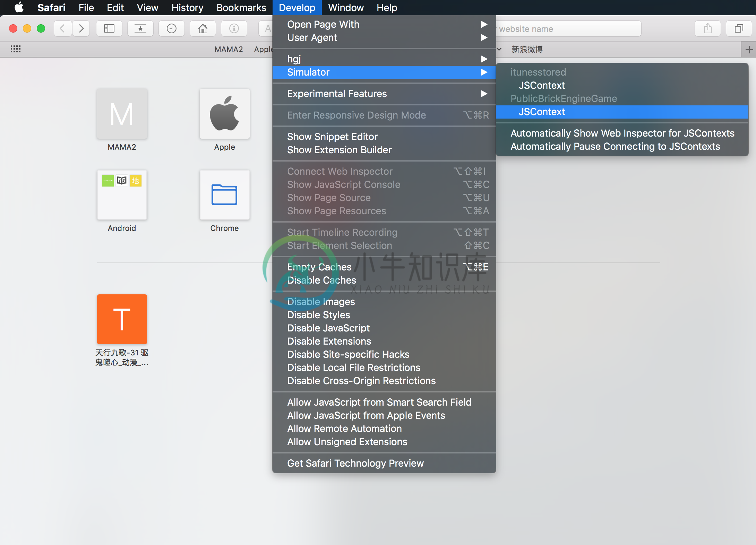The width and height of the screenshot is (756, 545).
Task: Toggle Allow Remote Automation
Action: click(384, 429)
